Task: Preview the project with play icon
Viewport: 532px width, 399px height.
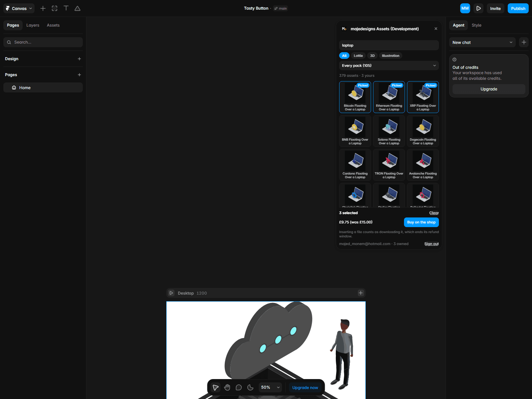Action: (x=478, y=8)
